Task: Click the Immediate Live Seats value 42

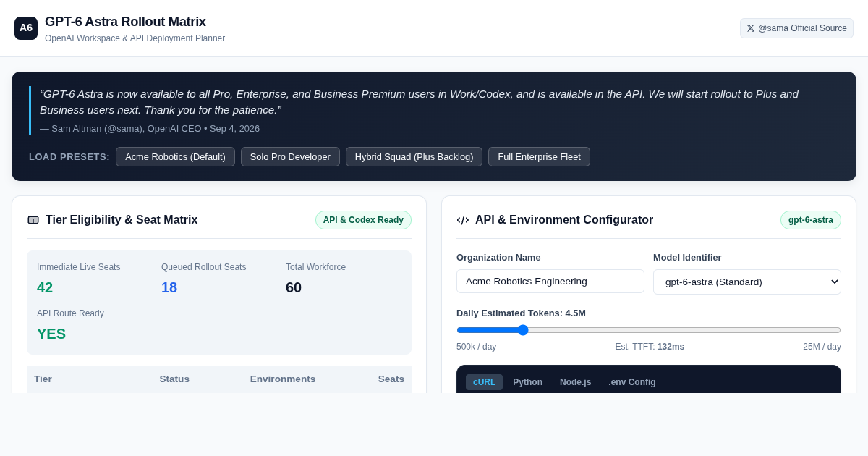Action: point(45,287)
